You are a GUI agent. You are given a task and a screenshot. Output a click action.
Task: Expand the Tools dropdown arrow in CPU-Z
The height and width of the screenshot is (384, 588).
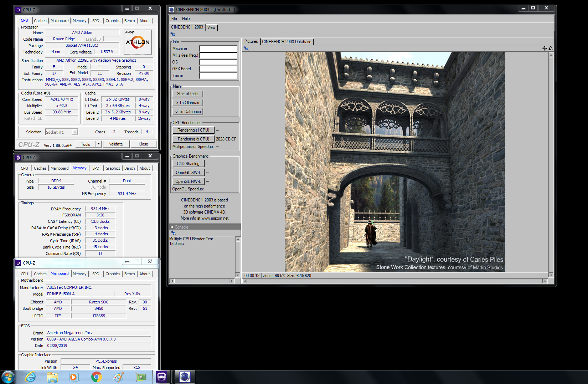click(99, 144)
